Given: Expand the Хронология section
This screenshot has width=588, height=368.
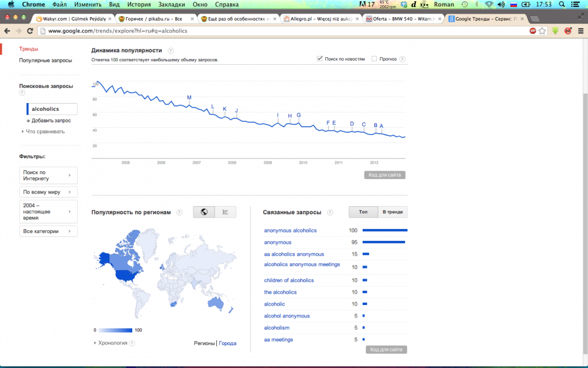Looking at the screenshot, I should (x=111, y=343).
